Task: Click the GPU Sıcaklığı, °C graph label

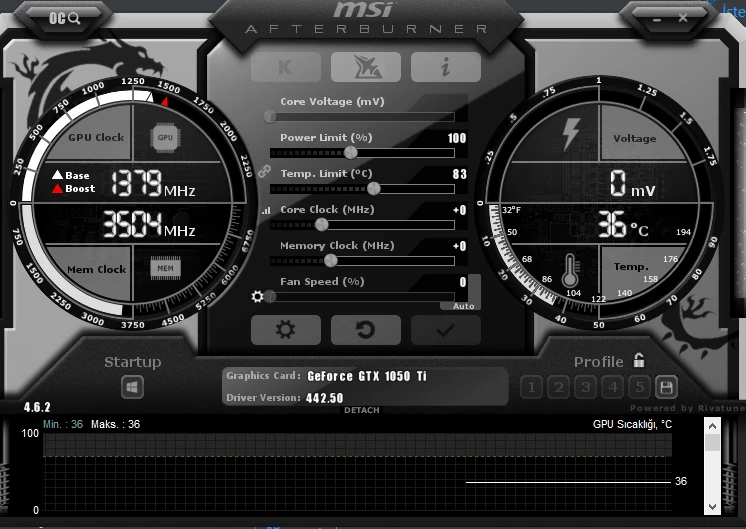Action: pyautogui.click(x=632, y=424)
